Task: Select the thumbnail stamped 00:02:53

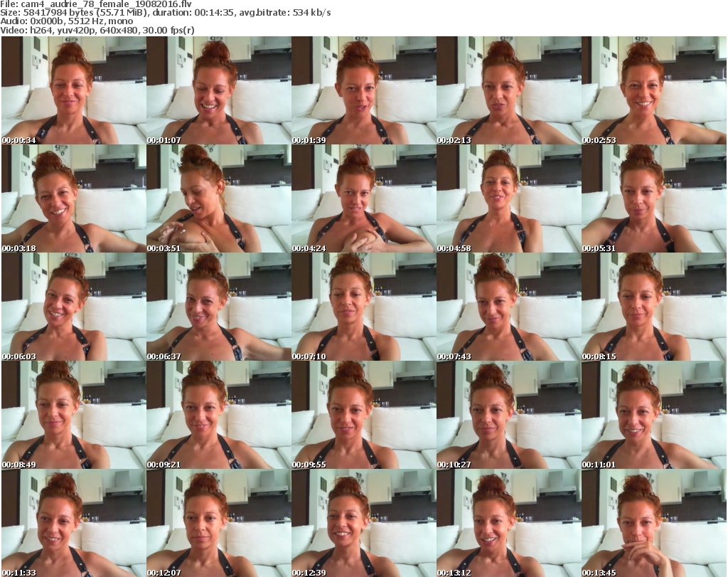Action: pos(654,90)
